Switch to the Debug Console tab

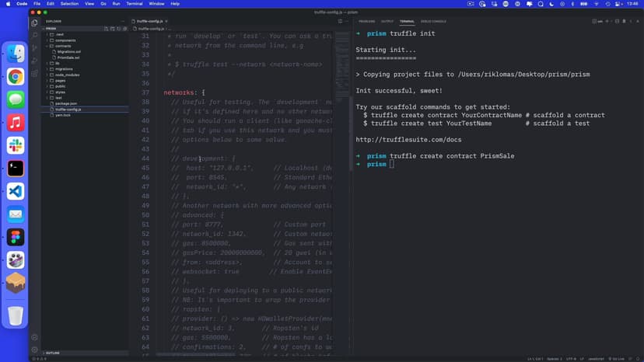433,21
